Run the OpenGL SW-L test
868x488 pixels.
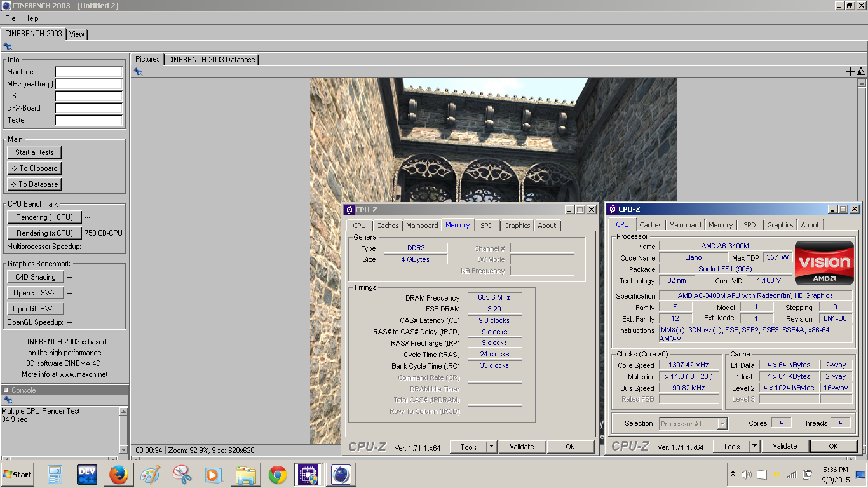tap(36, 293)
